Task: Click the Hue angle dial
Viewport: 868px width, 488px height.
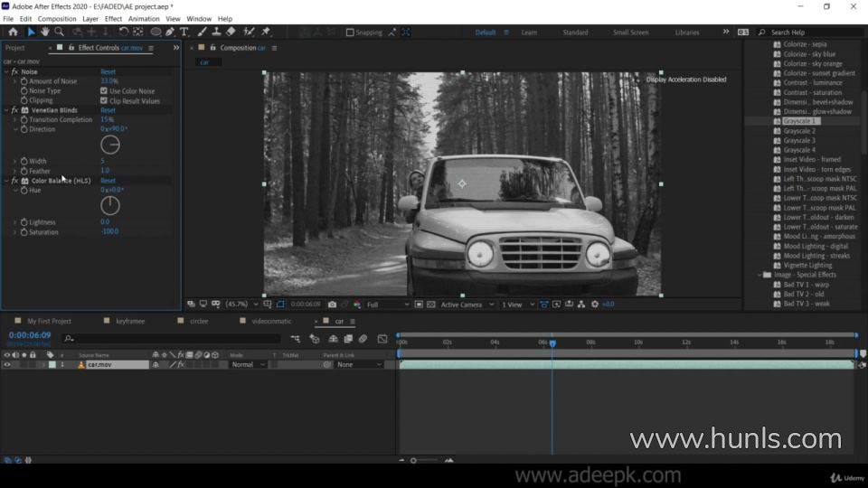Action: (x=110, y=205)
